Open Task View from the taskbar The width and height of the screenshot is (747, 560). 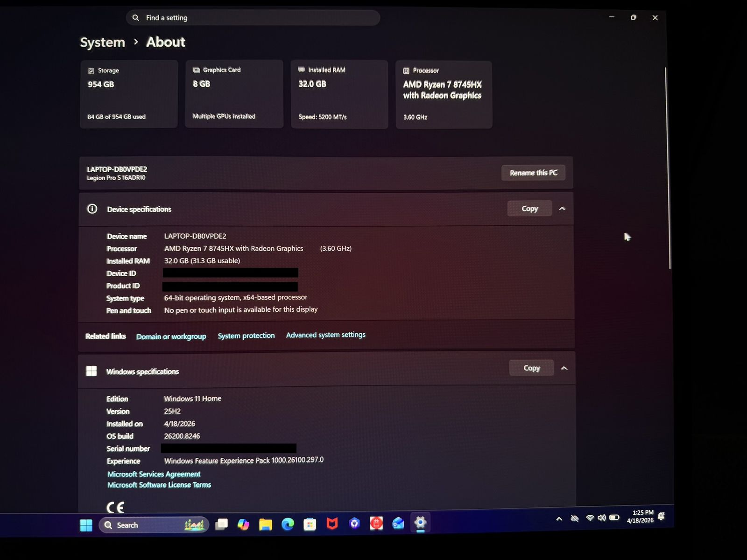pyautogui.click(x=221, y=525)
